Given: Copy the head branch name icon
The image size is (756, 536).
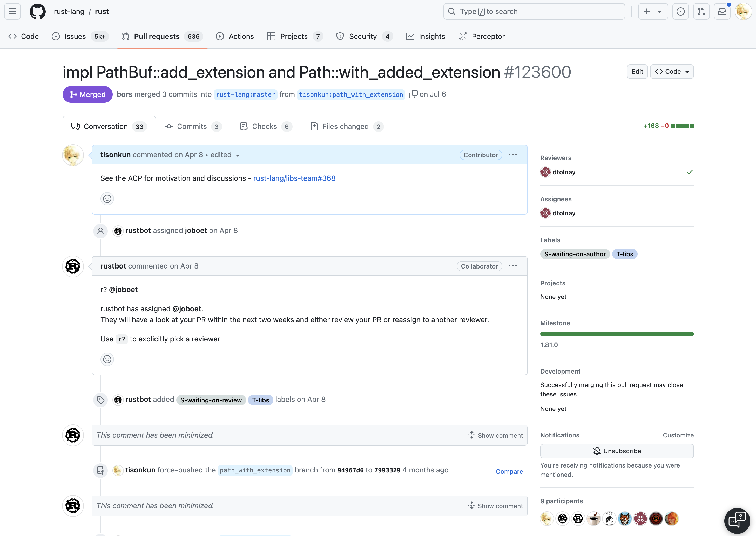Looking at the screenshot, I should [413, 94].
